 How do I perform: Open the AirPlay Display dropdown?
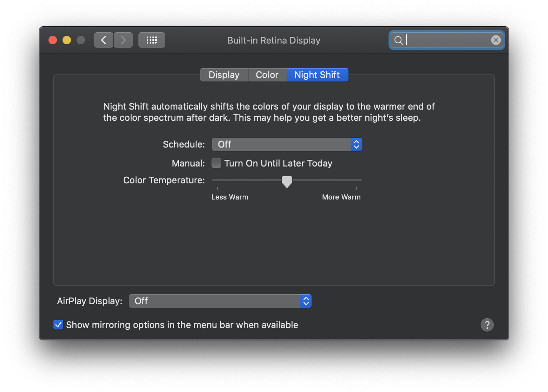tap(220, 301)
